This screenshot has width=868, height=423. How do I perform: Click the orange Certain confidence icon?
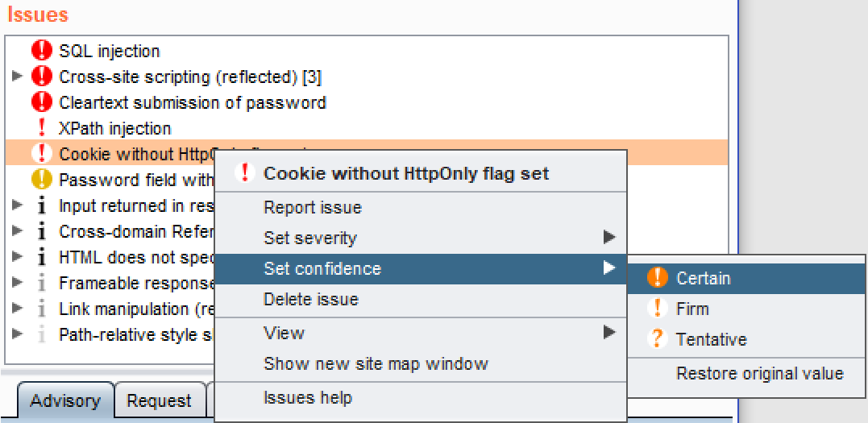pyautogui.click(x=658, y=279)
